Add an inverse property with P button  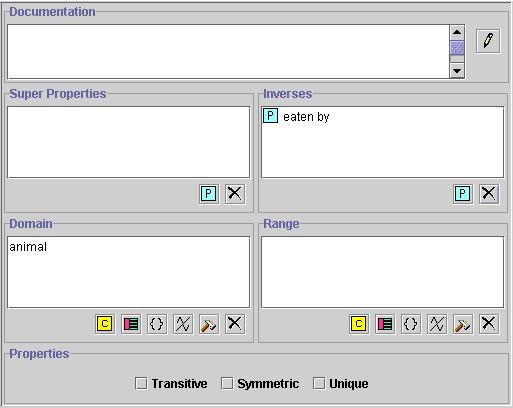coord(463,194)
